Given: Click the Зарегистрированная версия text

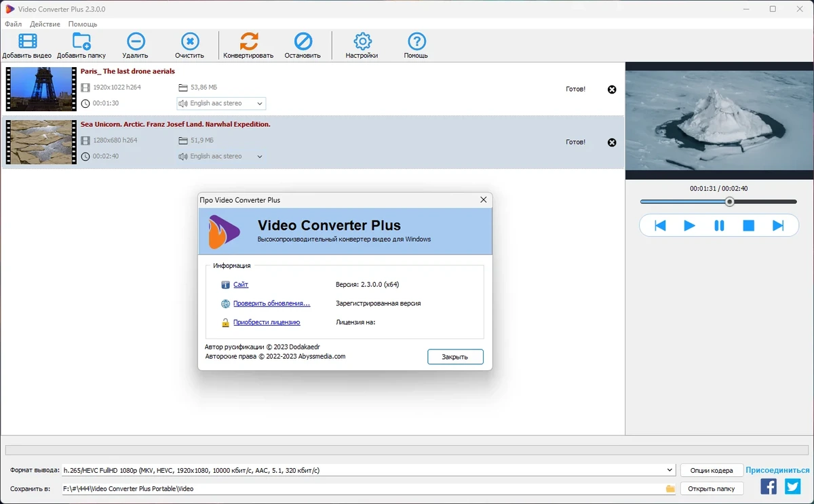Looking at the screenshot, I should tap(379, 304).
